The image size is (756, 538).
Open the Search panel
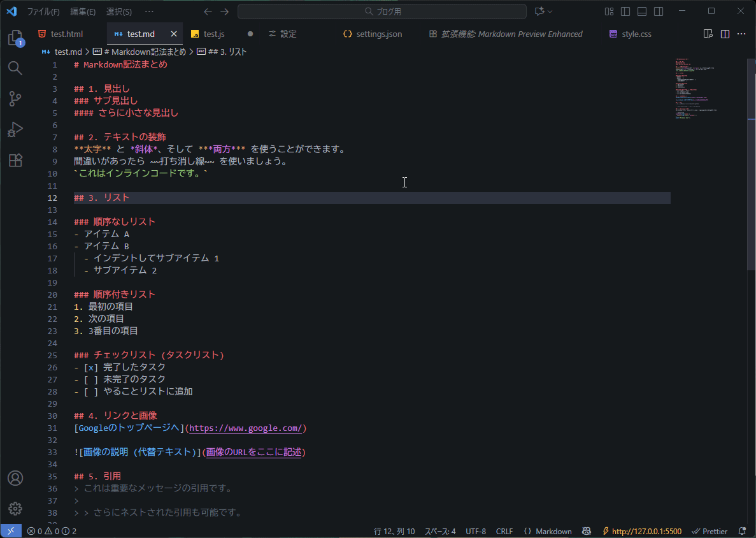tap(15, 68)
